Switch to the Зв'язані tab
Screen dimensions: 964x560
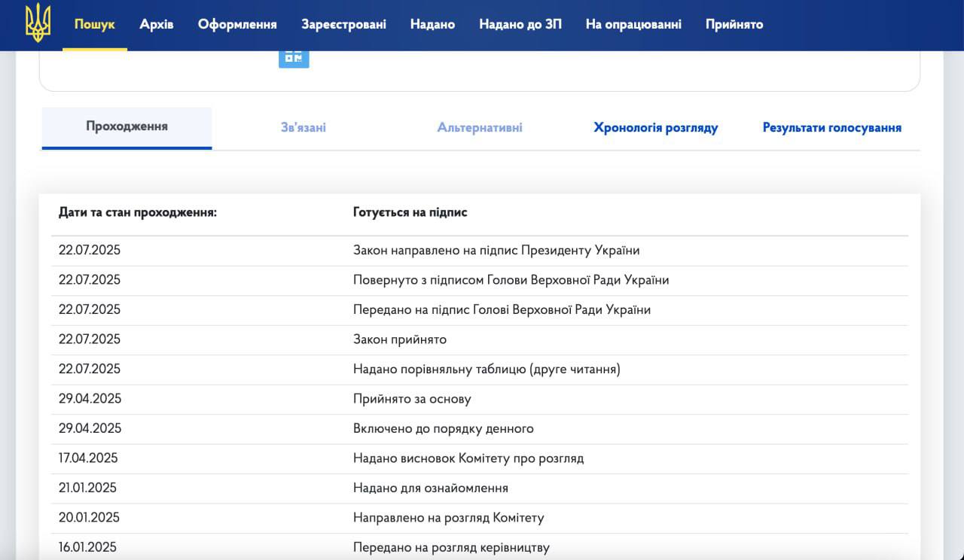pyautogui.click(x=304, y=127)
